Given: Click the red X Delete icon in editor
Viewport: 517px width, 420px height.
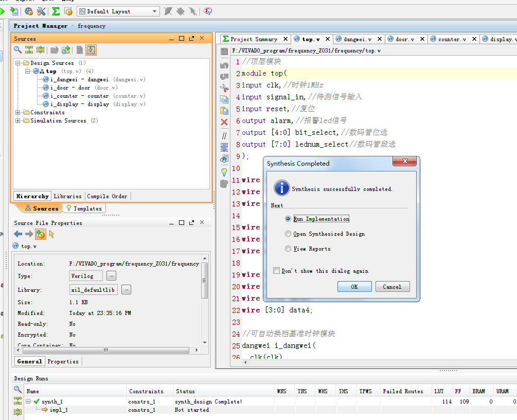Looking at the screenshot, I should point(224,122).
